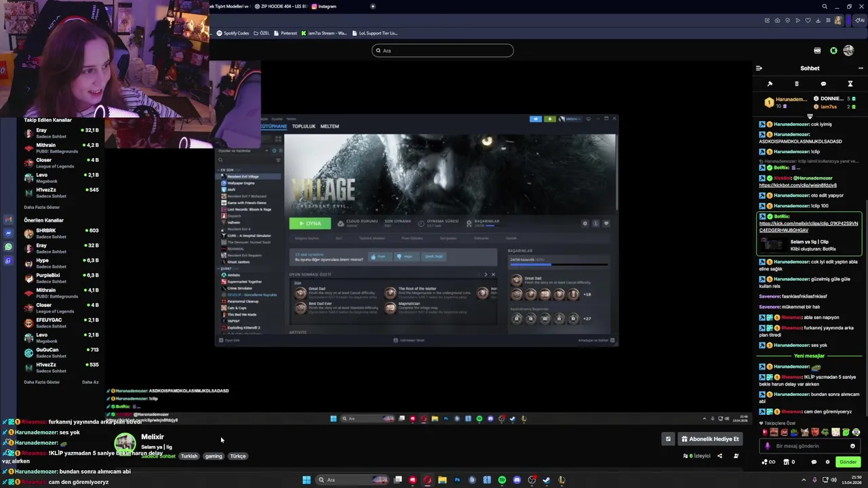The width and height of the screenshot is (868, 488).
Task: Click the trash clear chat icon
Action: 797,84
